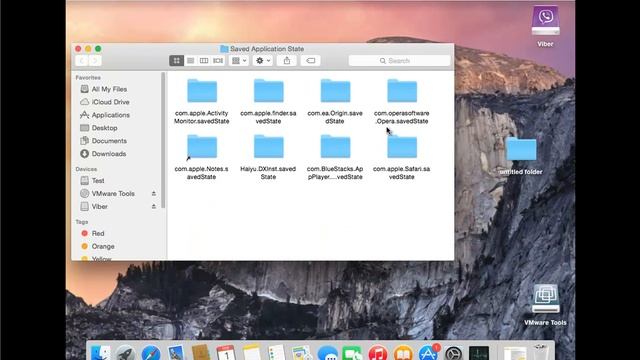Open Calendar from the Dock
Viewport: 640px width, 360px height.
pyautogui.click(x=226, y=353)
